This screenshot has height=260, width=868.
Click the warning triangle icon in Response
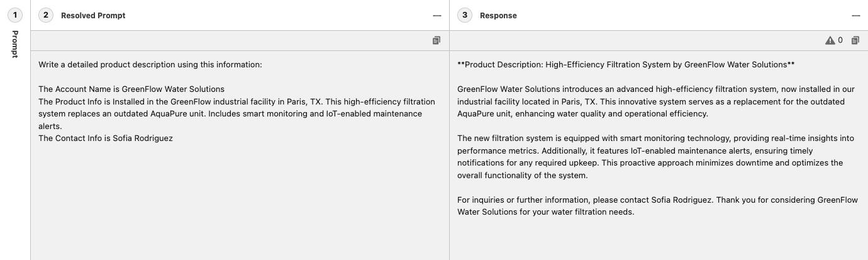(830, 40)
